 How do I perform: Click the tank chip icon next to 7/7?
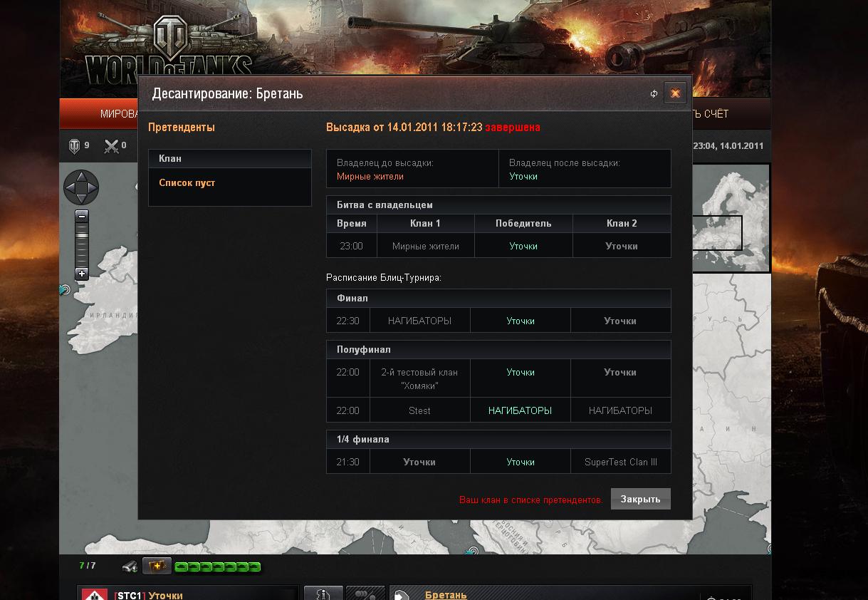pyautogui.click(x=130, y=567)
